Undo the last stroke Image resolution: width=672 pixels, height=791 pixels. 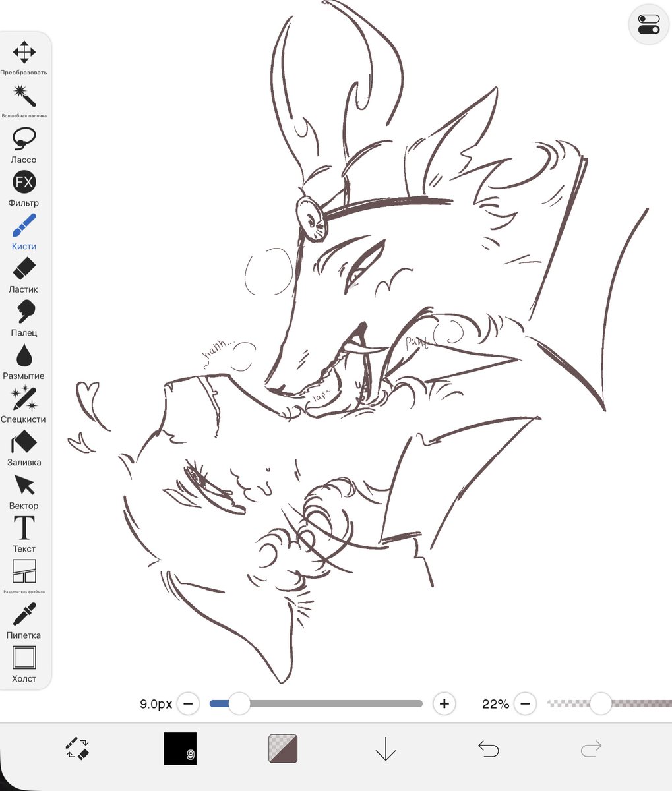[489, 749]
